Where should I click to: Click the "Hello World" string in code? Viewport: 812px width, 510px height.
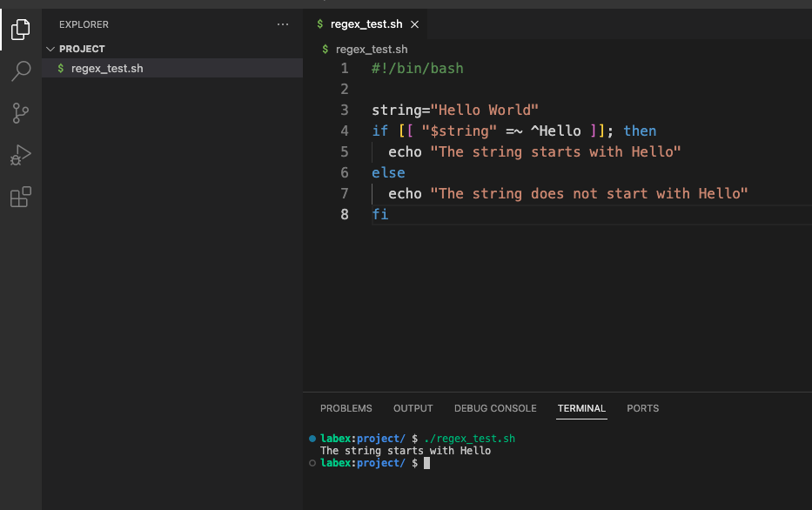[485, 110]
